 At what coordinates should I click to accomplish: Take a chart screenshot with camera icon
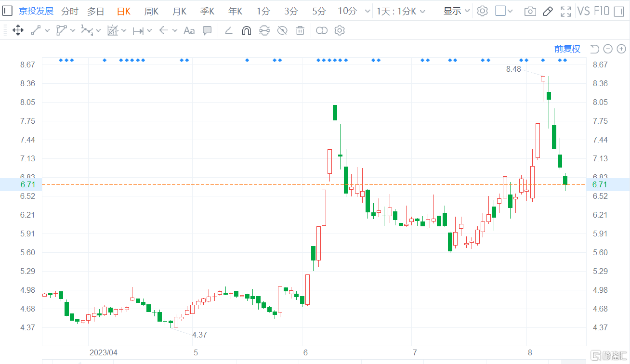coord(530,11)
